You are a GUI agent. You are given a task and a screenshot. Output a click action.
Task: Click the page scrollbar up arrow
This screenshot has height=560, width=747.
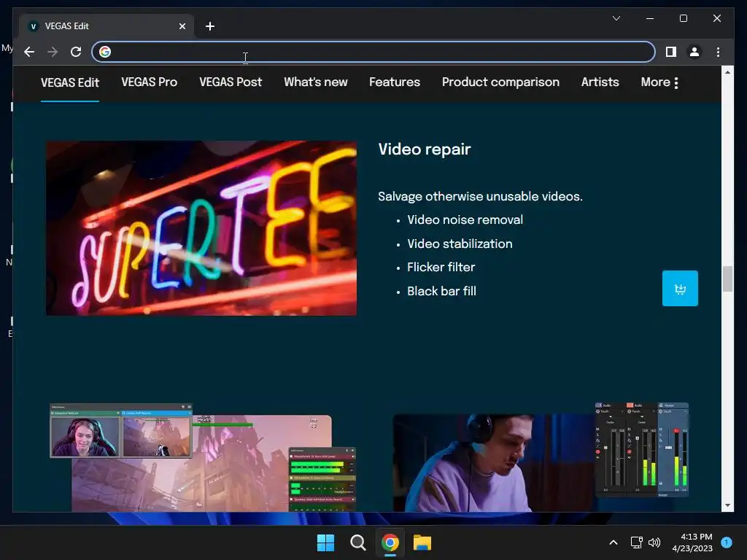click(x=727, y=72)
